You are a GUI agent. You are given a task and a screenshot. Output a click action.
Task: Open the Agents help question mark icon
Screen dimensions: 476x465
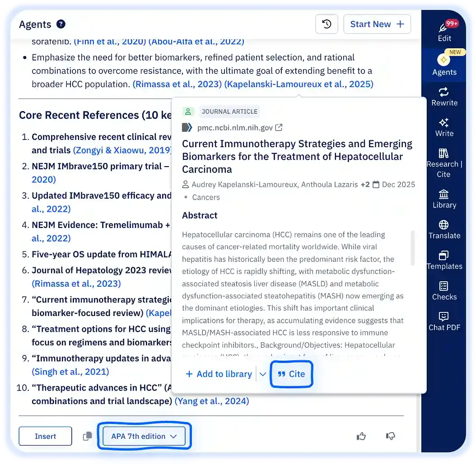(61, 24)
